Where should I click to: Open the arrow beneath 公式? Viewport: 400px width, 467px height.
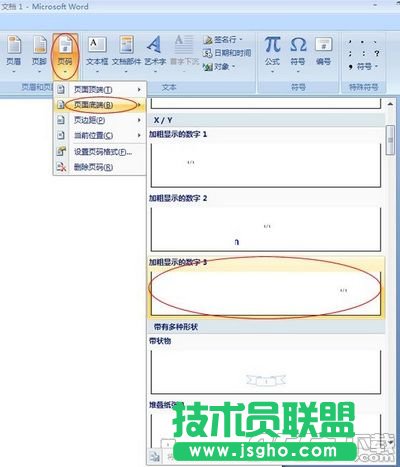272,71
